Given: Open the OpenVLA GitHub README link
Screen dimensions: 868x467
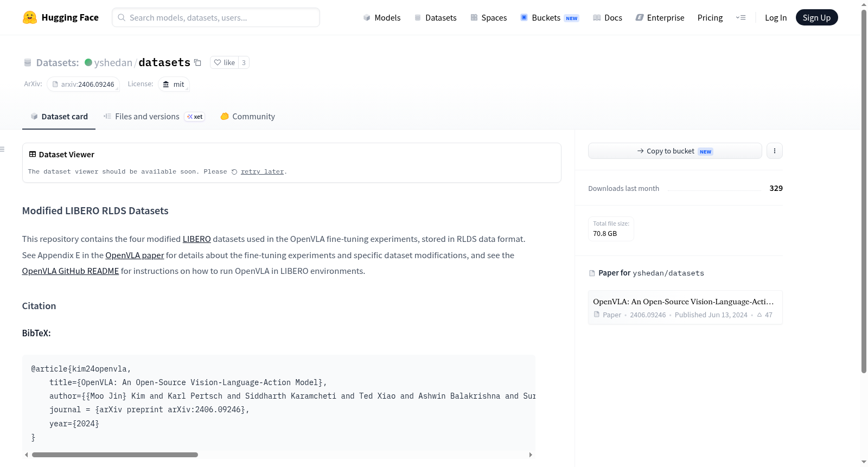Looking at the screenshot, I should (x=71, y=271).
